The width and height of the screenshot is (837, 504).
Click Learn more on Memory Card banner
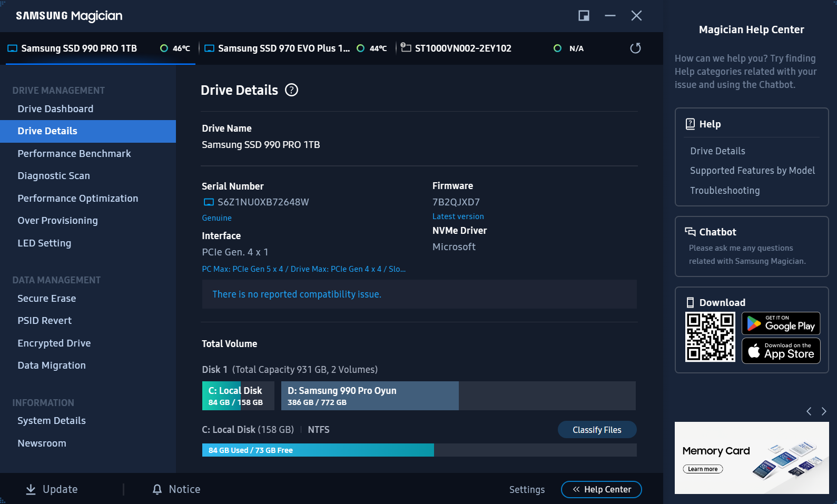703,469
